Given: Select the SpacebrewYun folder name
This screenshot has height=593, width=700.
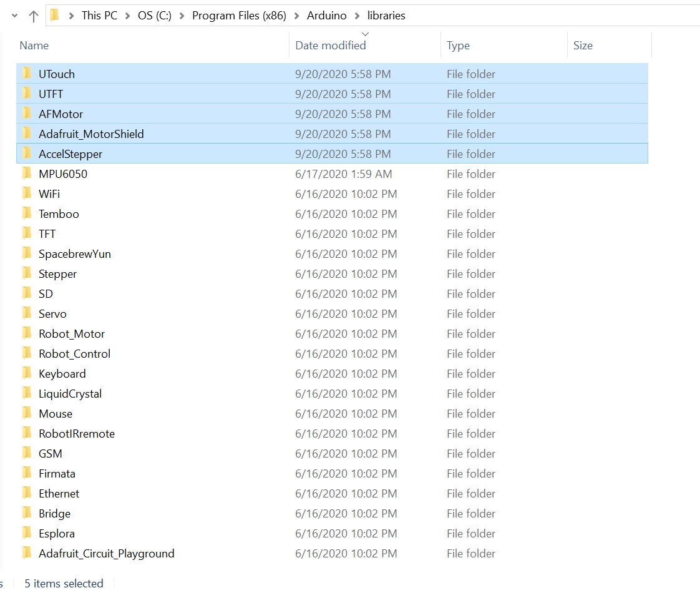Looking at the screenshot, I should pos(75,254).
